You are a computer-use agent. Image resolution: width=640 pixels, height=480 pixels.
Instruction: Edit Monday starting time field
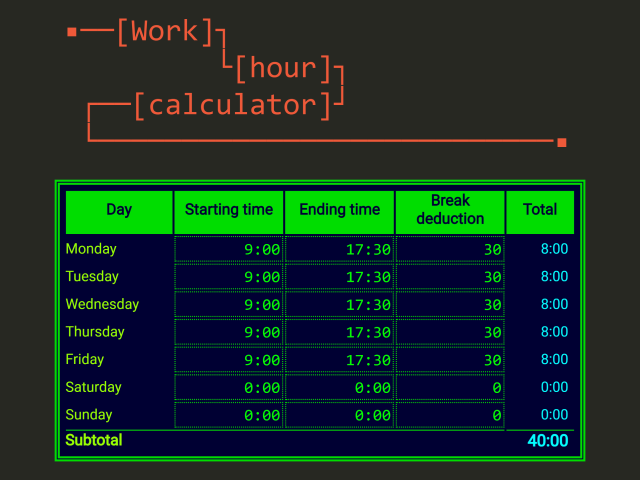pyautogui.click(x=229, y=249)
